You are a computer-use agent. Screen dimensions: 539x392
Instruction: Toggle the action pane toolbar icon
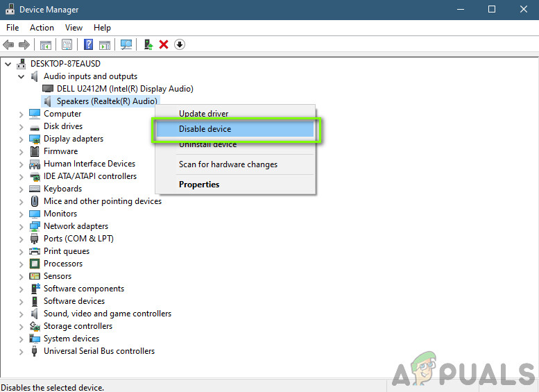pos(105,44)
